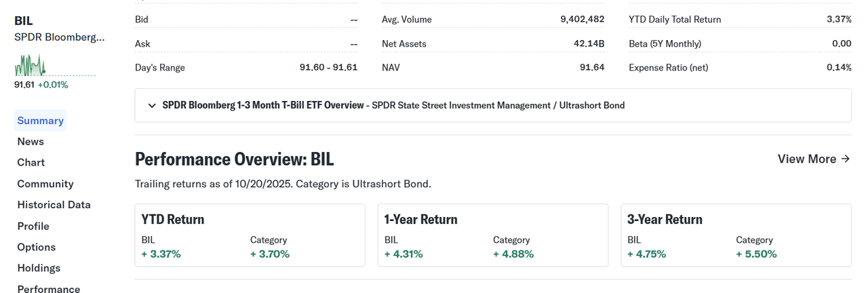This screenshot has width=868, height=293.
Task: Click the View More arrow link
Action: click(x=813, y=159)
